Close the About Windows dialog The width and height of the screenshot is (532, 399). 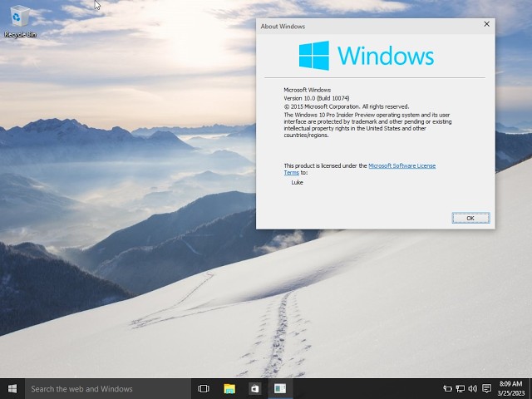pyautogui.click(x=486, y=24)
